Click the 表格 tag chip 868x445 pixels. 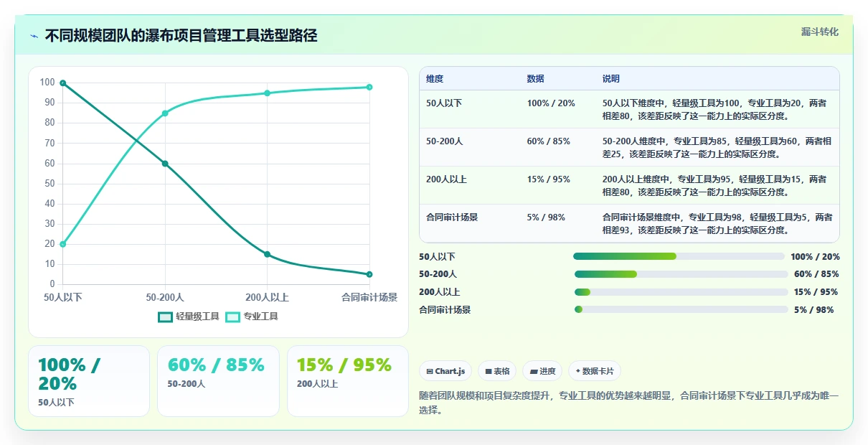tap(497, 371)
